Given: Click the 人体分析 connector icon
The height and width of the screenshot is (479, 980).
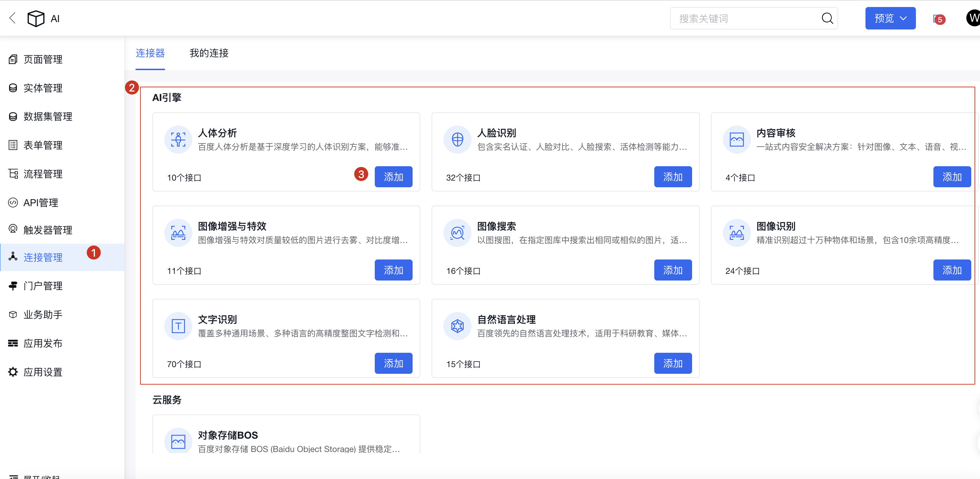Looking at the screenshot, I should [178, 140].
